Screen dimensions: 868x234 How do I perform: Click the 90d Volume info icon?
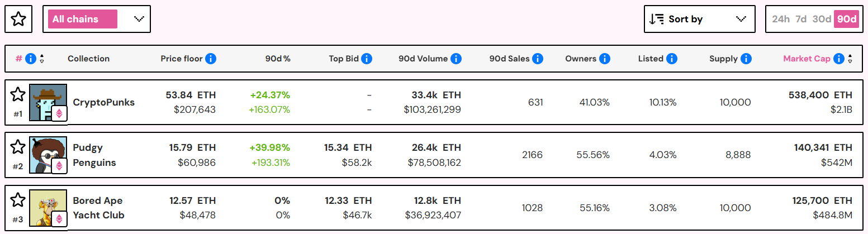(x=456, y=59)
